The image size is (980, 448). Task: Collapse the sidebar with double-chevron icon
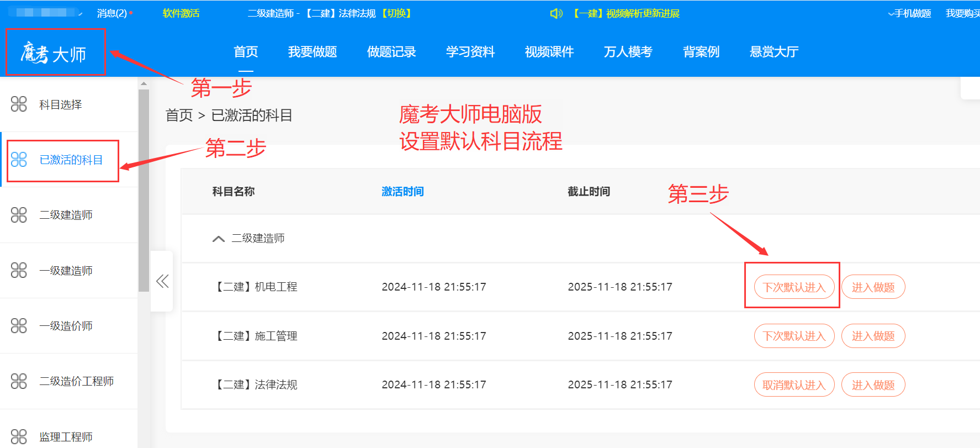(x=162, y=281)
